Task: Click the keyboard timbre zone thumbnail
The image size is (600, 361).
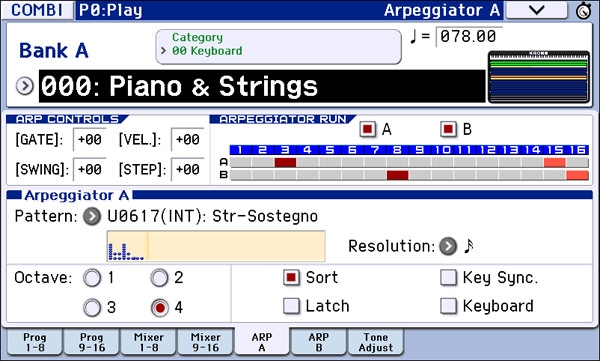Action: click(x=539, y=77)
